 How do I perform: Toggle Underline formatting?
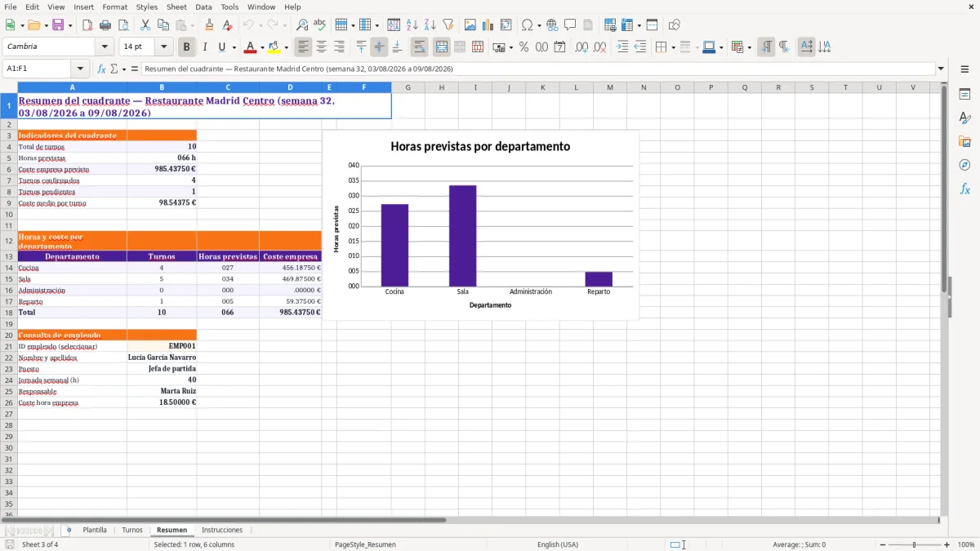point(222,47)
